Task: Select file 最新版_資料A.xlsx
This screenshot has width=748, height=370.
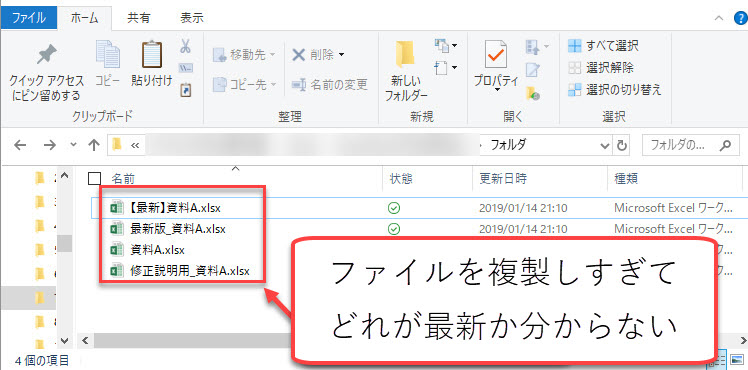Action: click(x=177, y=229)
